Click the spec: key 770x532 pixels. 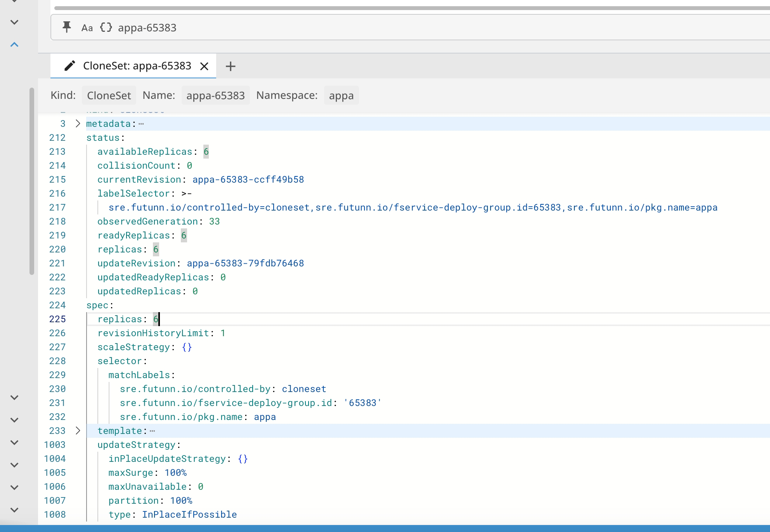(100, 305)
